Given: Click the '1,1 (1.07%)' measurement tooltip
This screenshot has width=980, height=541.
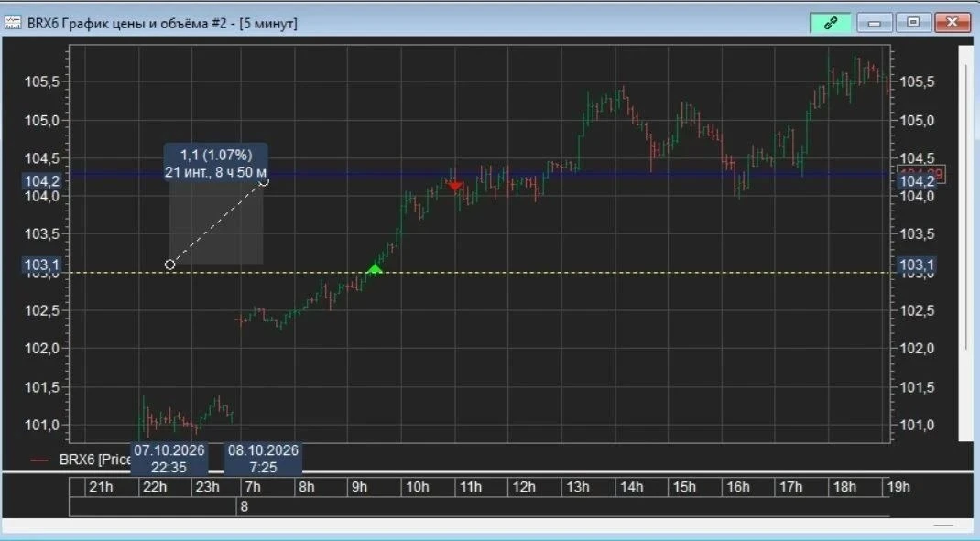Looking at the screenshot, I should point(216,155).
